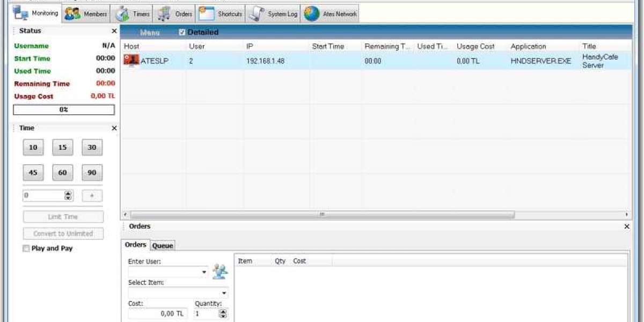Click the Timers clock icon

click(123, 14)
